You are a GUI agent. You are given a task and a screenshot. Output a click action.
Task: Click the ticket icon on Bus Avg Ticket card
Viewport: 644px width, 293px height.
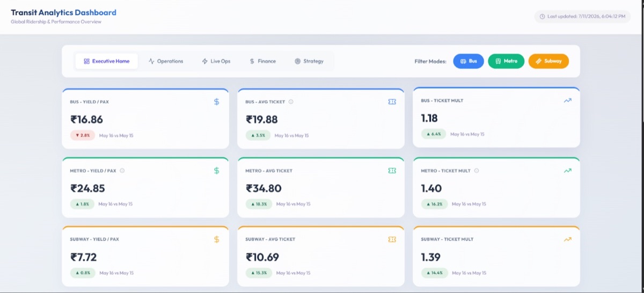(392, 101)
